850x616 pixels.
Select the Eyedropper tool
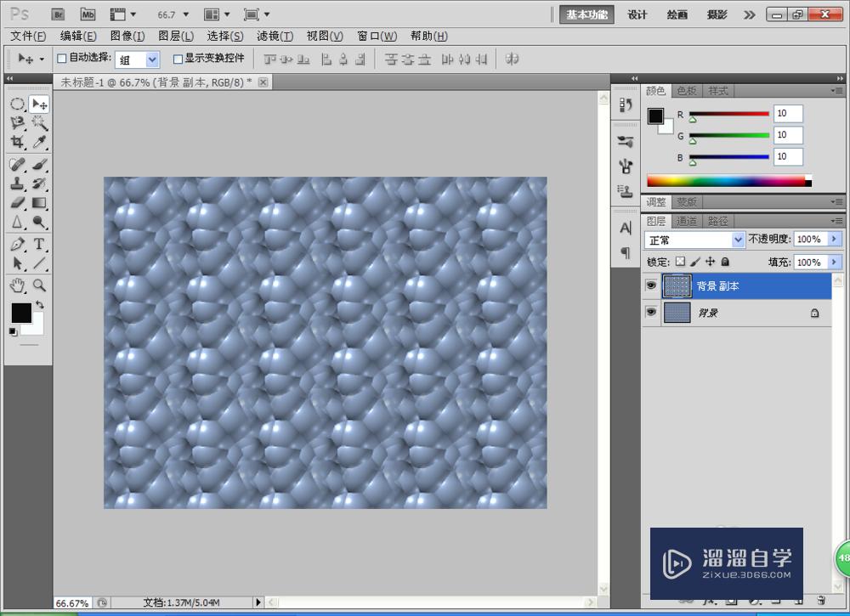pos(39,143)
